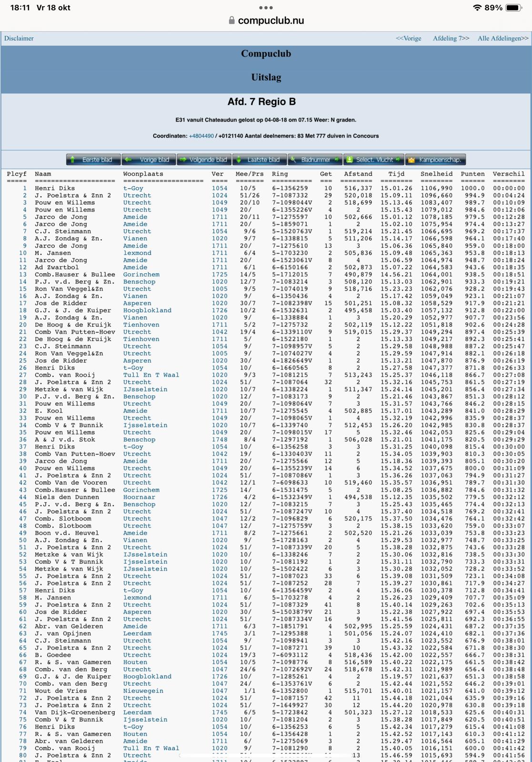Click Hoogblokland link in row 18

tap(147, 310)
